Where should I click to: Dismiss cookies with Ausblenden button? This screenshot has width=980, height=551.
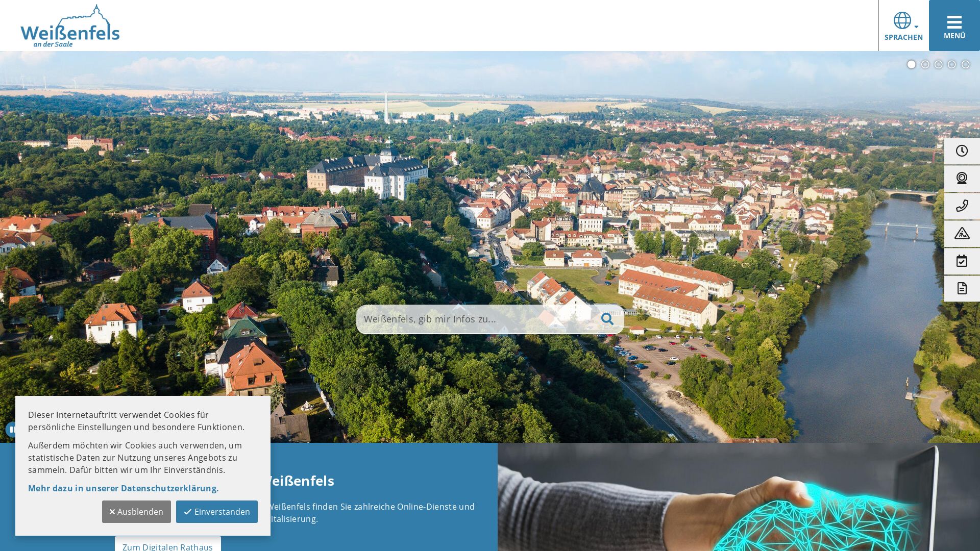(136, 512)
